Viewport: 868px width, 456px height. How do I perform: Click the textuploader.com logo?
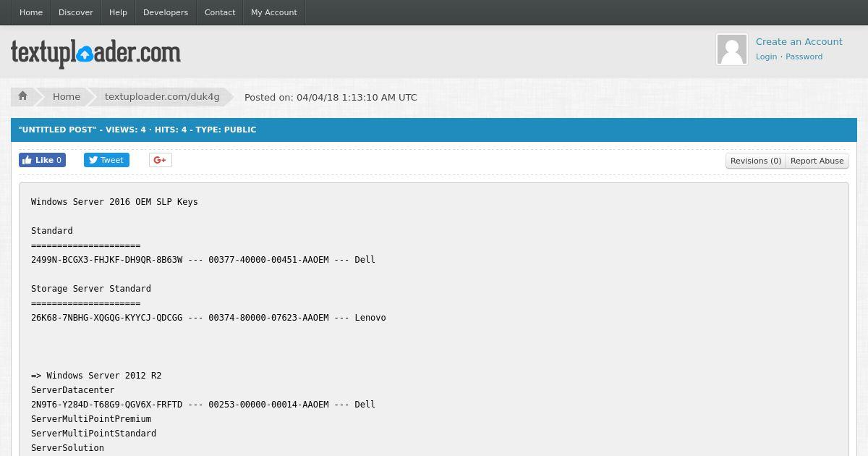click(95, 52)
